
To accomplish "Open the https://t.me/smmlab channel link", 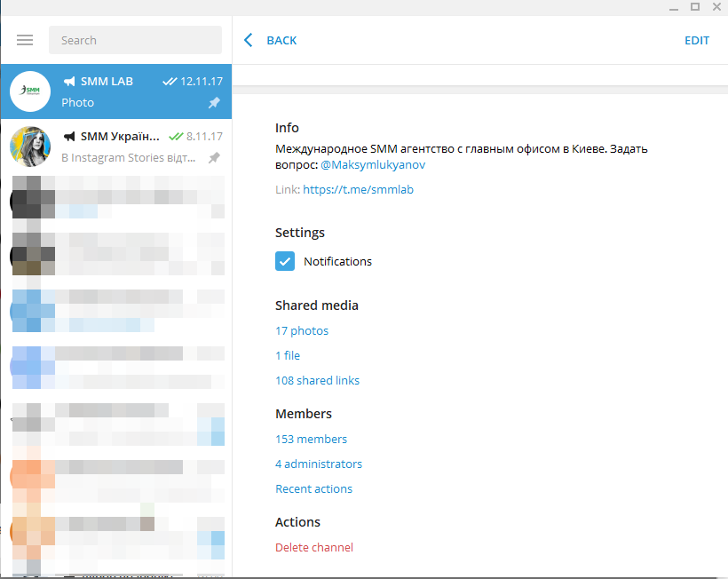I will coord(358,189).
